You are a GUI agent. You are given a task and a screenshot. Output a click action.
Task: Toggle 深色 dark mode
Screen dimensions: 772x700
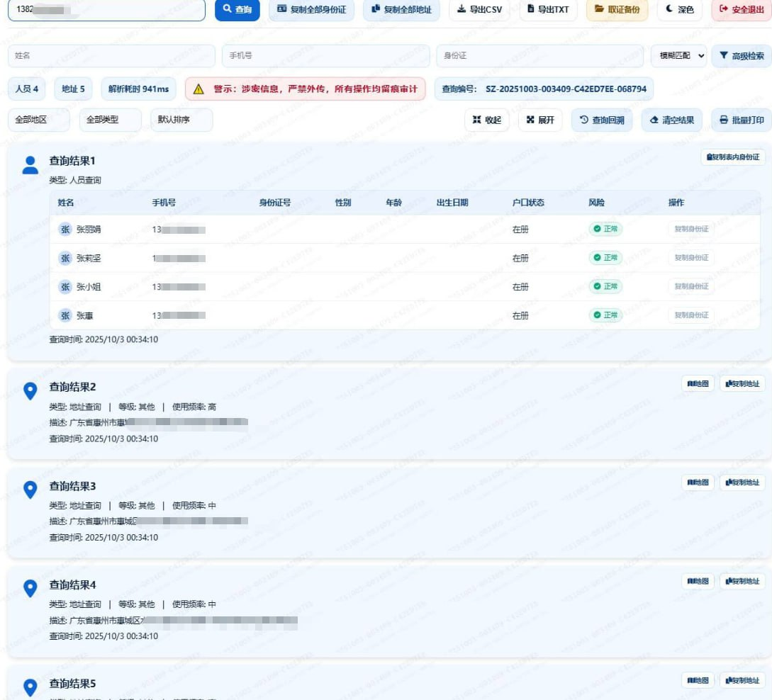point(679,9)
